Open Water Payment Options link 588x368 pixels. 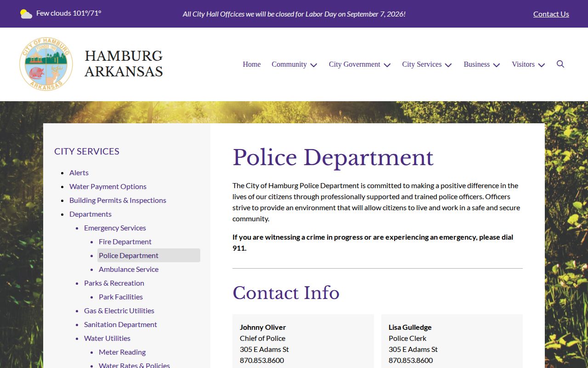108,186
